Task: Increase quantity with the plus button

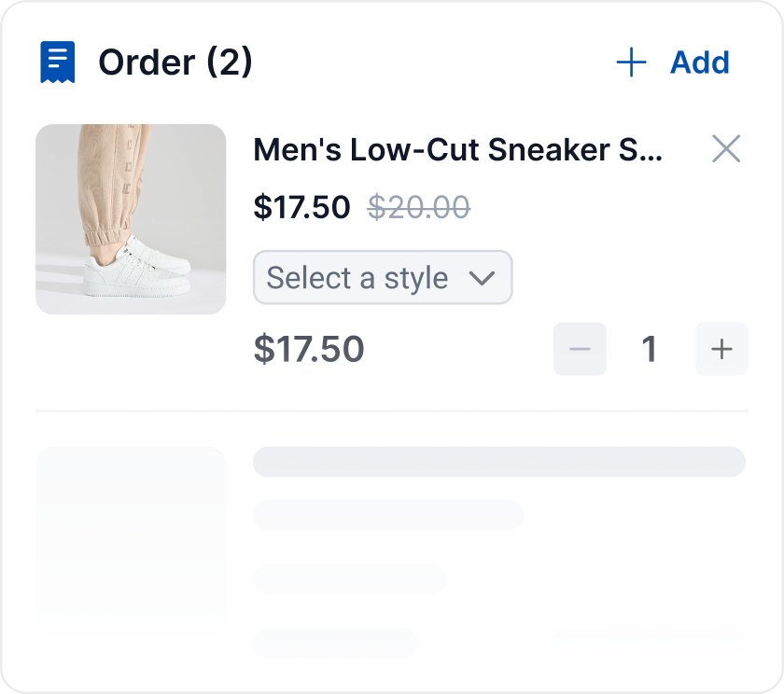Action: [x=721, y=349]
